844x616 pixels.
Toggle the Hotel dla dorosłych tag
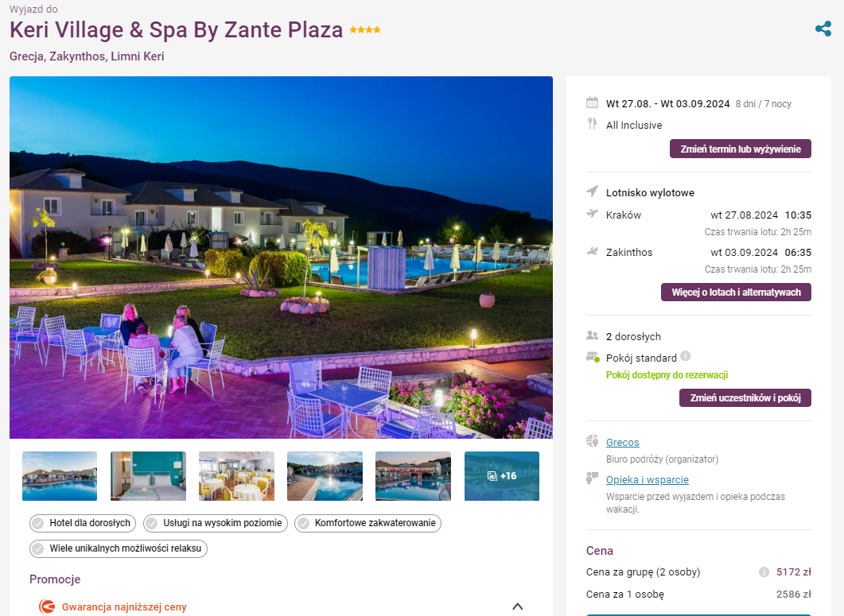point(83,523)
